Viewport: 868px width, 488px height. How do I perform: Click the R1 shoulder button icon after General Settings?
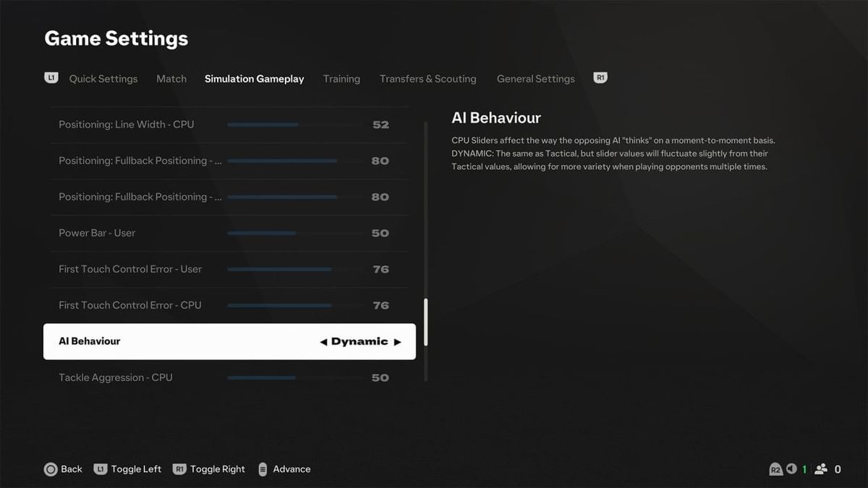600,78
